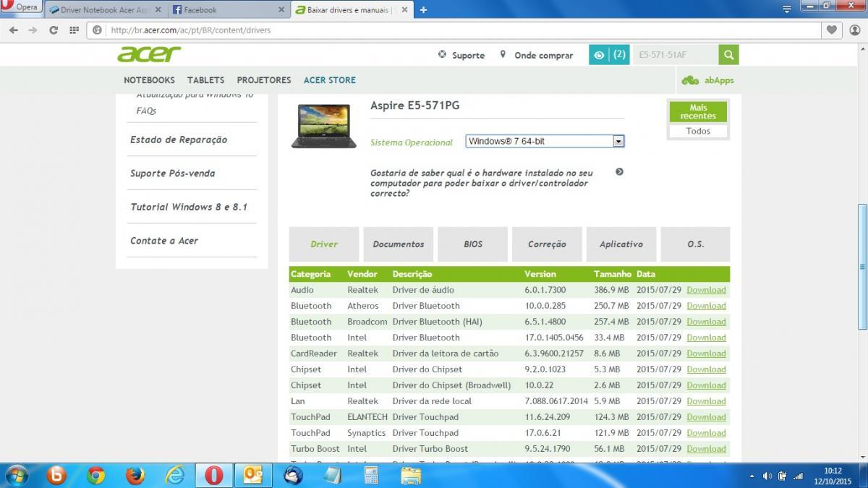The height and width of the screenshot is (488, 868).
Task: Open the Speed Dial grid icon
Action: (73, 30)
